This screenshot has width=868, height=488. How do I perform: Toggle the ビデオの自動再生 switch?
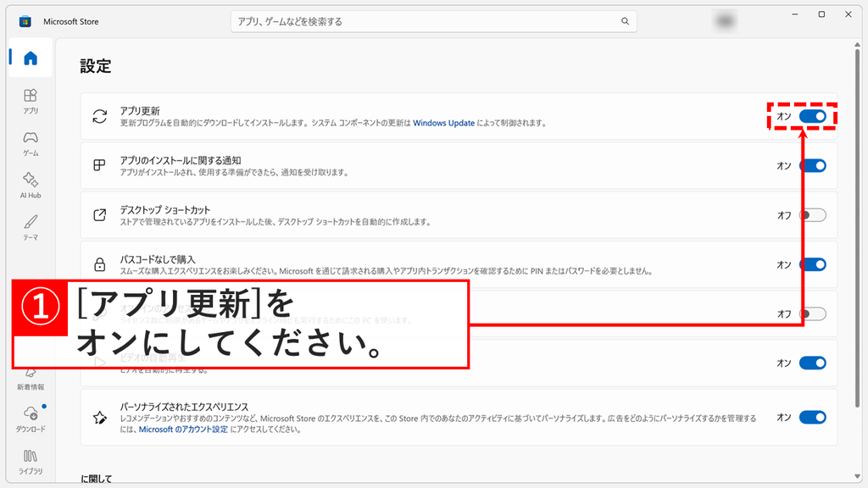coord(813,363)
